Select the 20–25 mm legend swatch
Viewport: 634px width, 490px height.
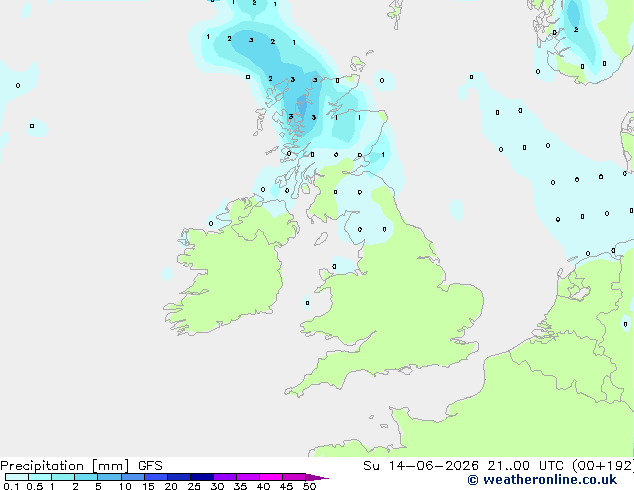click(179, 477)
